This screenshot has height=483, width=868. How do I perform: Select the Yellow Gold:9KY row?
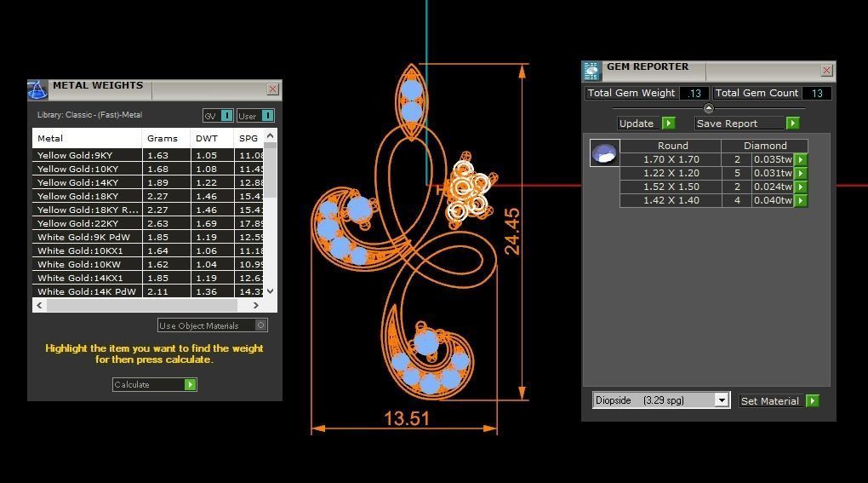pos(148,155)
